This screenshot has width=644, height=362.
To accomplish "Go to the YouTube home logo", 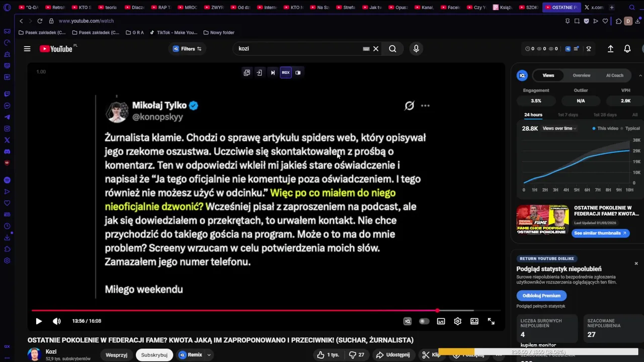I will (x=56, y=49).
